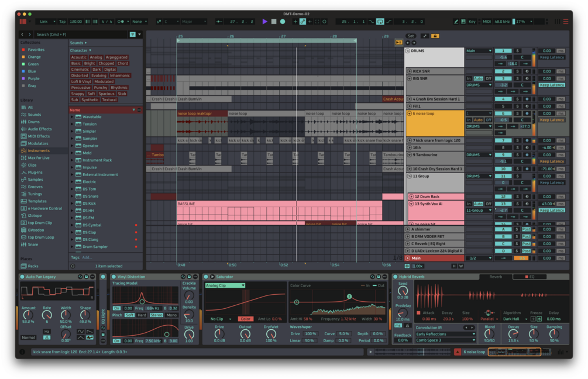Enable Keep Latency on BIG SNR

(x=552, y=85)
